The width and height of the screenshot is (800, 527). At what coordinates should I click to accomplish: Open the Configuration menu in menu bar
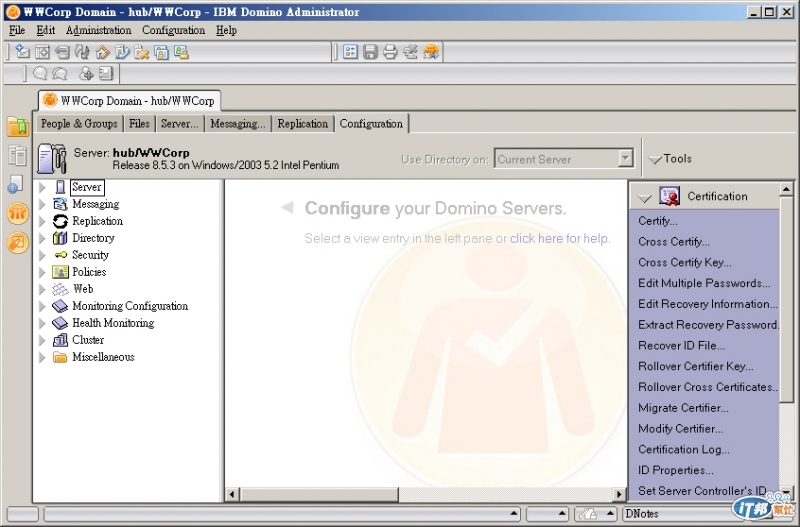coord(173,30)
